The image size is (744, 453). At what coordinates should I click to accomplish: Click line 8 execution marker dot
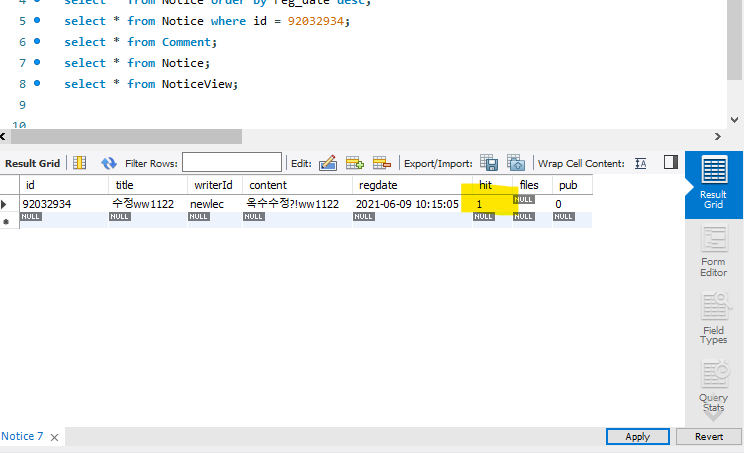click(37, 83)
